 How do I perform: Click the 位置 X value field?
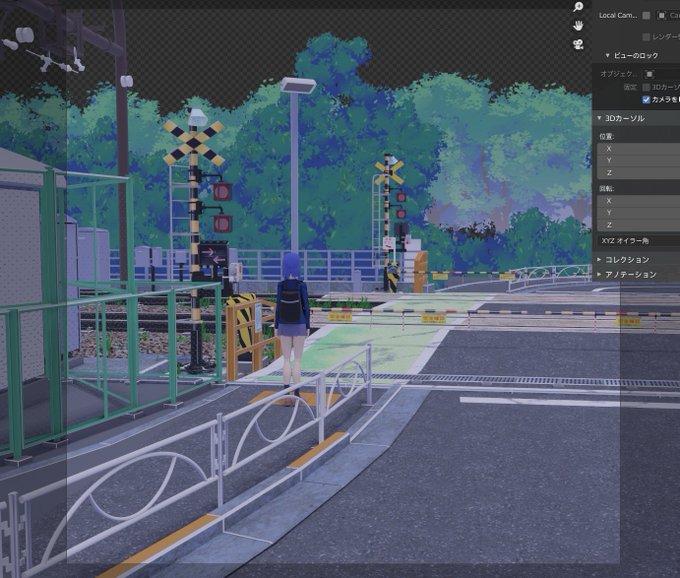click(638, 149)
